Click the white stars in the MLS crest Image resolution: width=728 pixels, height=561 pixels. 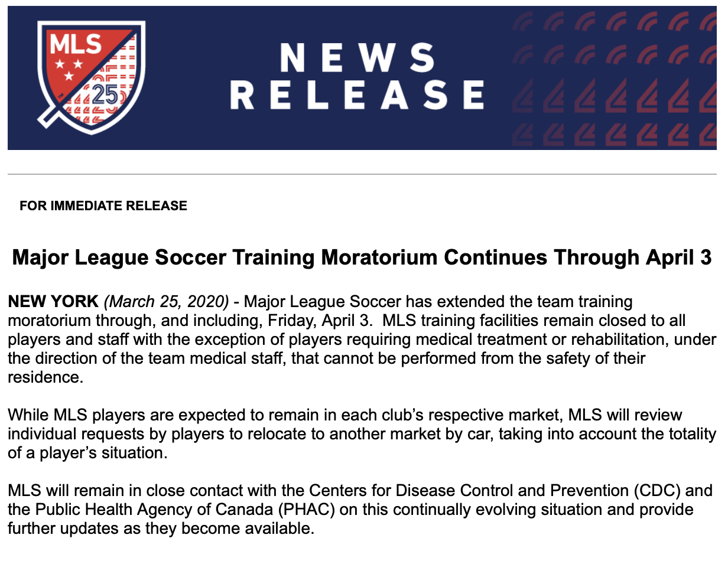point(69,68)
